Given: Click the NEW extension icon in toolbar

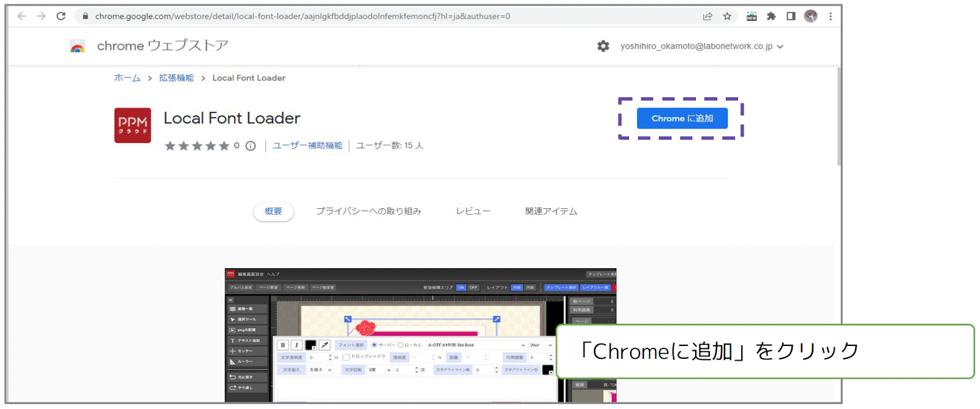Looking at the screenshot, I should (752, 17).
